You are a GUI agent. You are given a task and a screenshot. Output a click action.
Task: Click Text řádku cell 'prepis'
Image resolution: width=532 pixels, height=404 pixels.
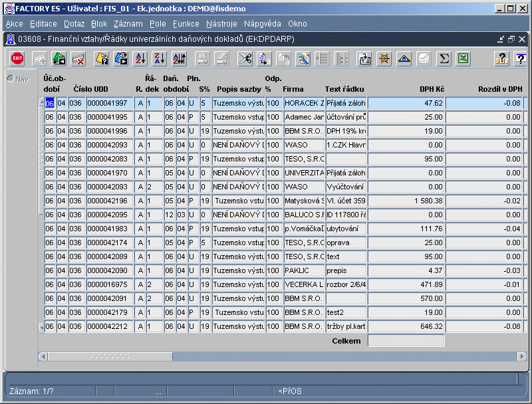tap(346, 270)
